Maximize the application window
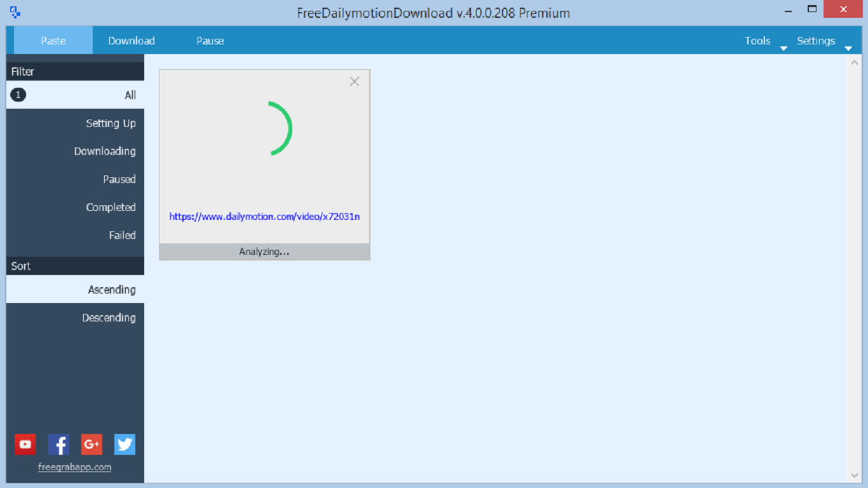868x488 pixels. tap(811, 9)
